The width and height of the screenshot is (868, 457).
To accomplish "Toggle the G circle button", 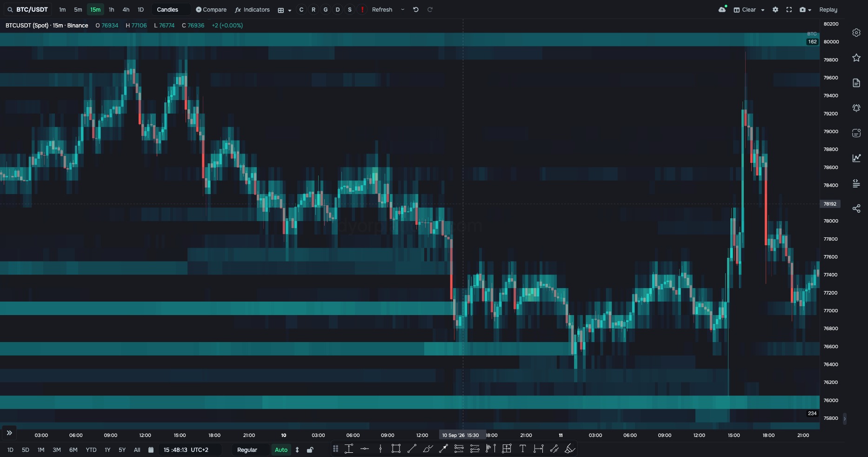I will (x=326, y=10).
